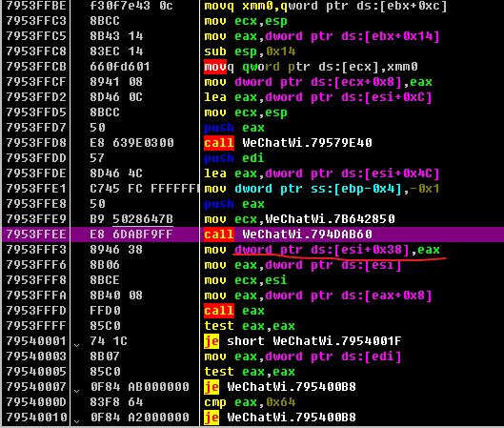Click hex bytes '0F84 A2000000'
This screenshot has width=504, height=428.
pos(139,418)
